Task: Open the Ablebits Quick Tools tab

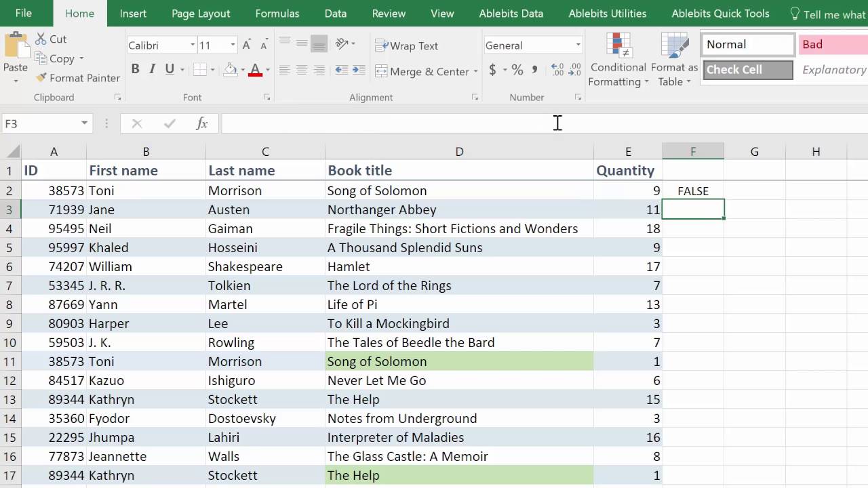Action: point(720,14)
